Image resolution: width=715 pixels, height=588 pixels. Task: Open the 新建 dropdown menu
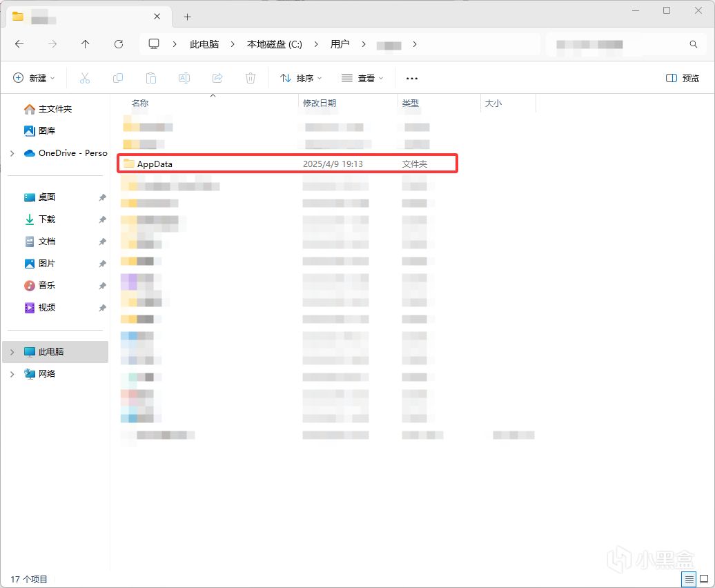coord(35,79)
